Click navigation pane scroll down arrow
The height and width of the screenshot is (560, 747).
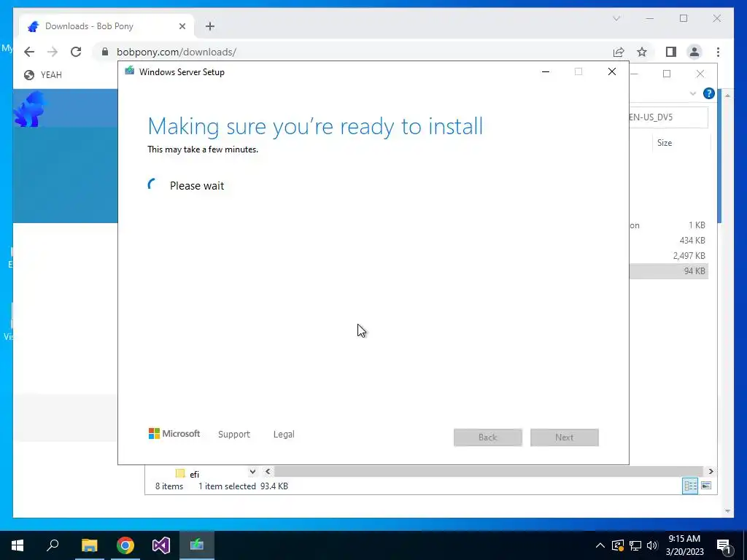(x=252, y=472)
